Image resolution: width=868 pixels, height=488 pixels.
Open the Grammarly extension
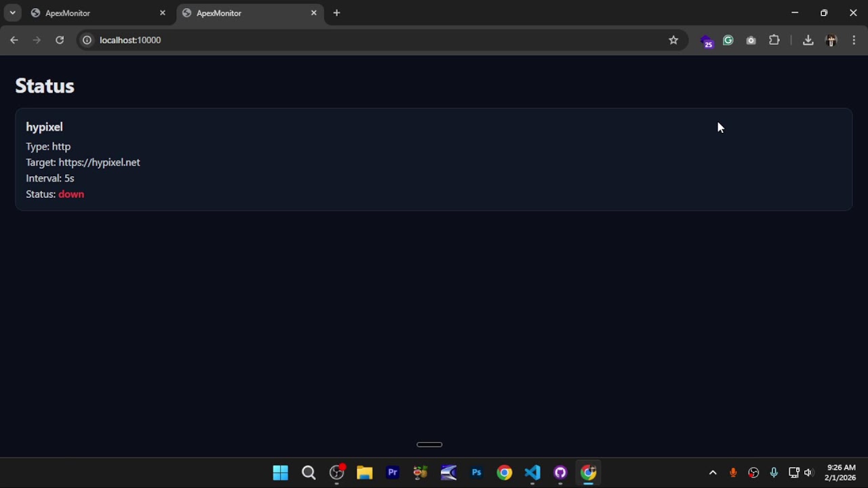(x=728, y=40)
